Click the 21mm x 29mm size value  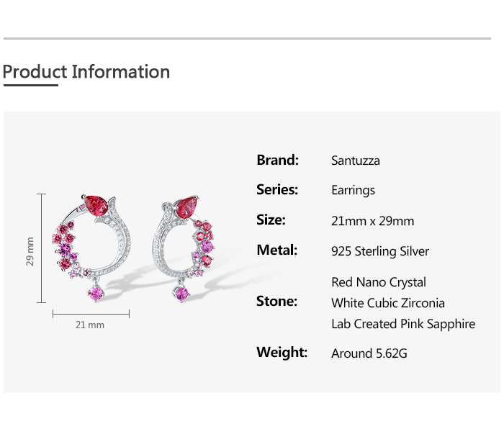coord(372,221)
